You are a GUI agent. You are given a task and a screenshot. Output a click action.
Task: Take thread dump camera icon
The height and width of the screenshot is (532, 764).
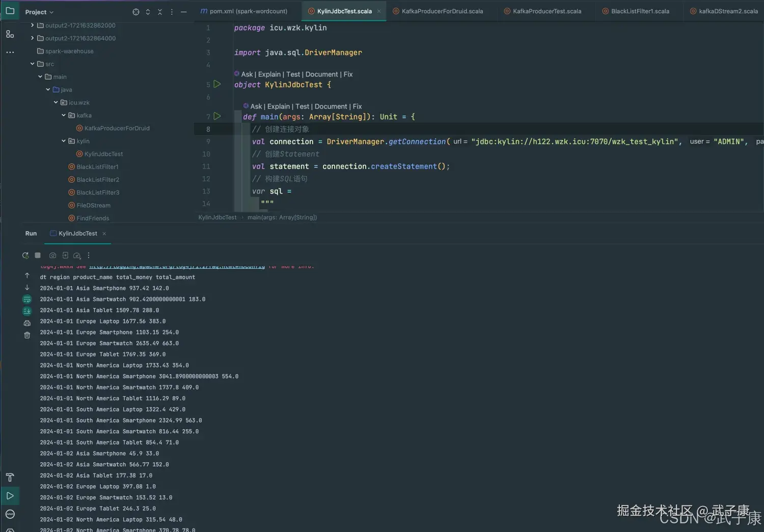[52, 255]
